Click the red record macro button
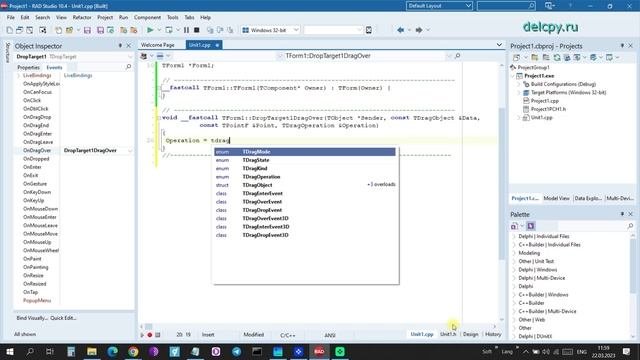Screen dimensions: 640x360 pyautogui.click(x=150, y=335)
